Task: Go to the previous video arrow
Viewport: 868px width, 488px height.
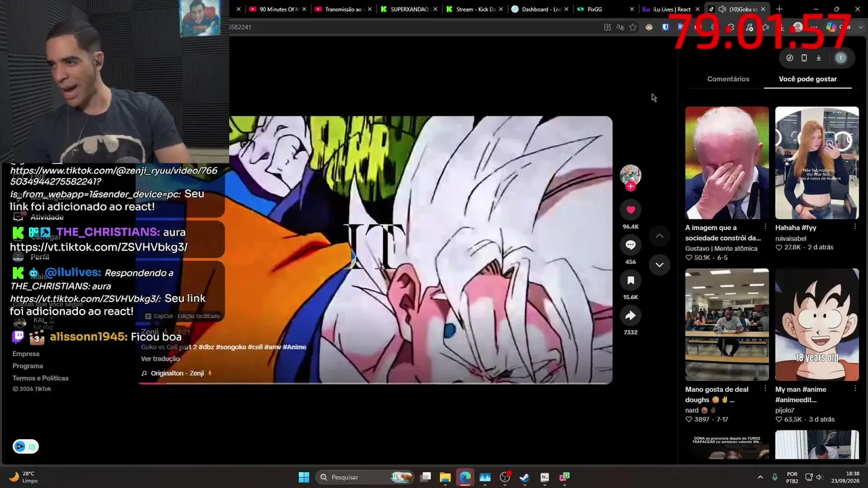Action: pos(659,236)
